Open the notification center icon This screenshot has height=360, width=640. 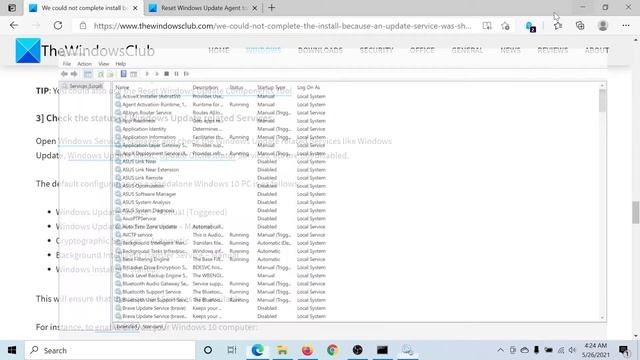624,350
